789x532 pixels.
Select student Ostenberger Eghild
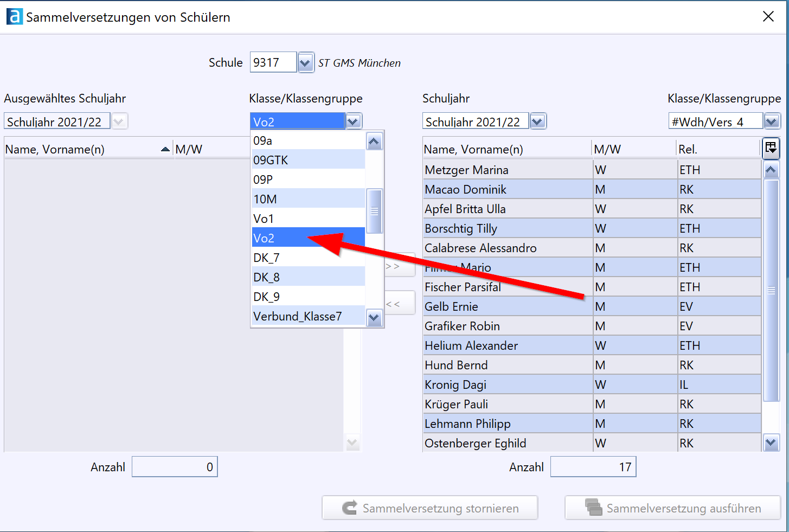tap(592, 443)
